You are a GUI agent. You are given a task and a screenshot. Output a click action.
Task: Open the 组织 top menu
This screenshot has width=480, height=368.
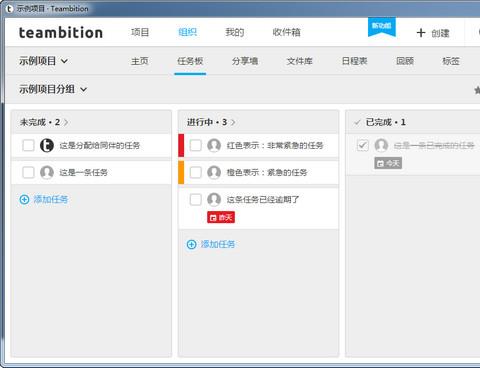(188, 32)
